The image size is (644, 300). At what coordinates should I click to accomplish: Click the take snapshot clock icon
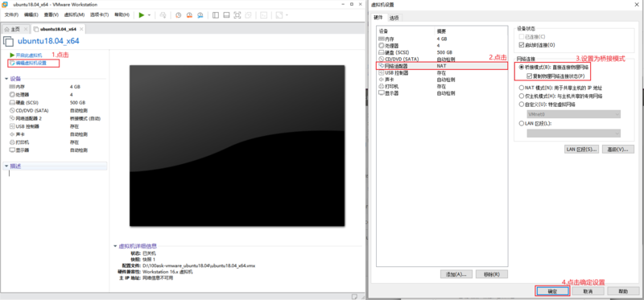[178, 14]
